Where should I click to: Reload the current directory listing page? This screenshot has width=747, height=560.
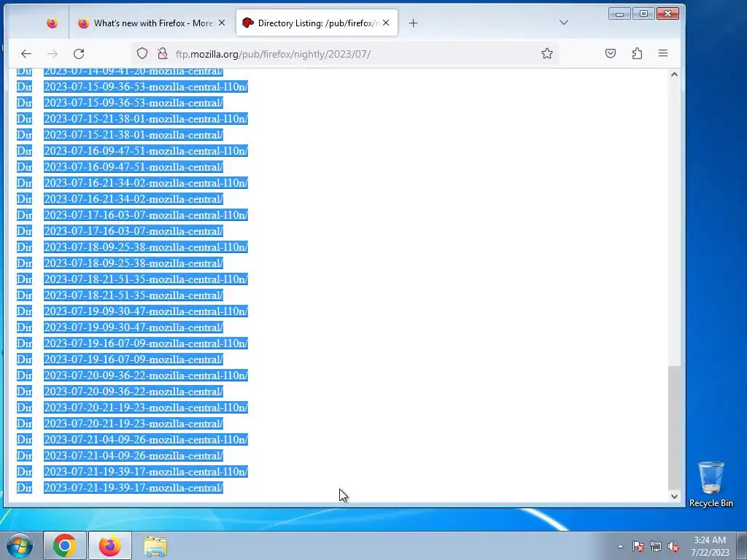point(79,54)
